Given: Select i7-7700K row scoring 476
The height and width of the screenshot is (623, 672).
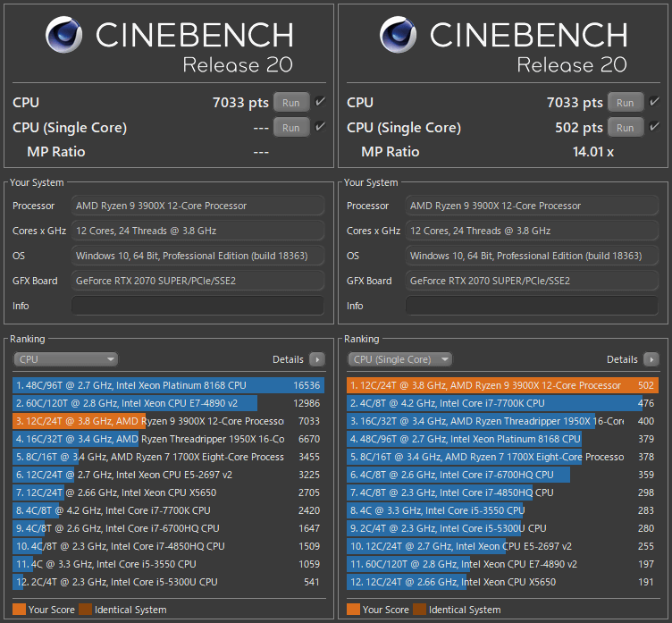Looking at the screenshot, I should coord(503,403).
